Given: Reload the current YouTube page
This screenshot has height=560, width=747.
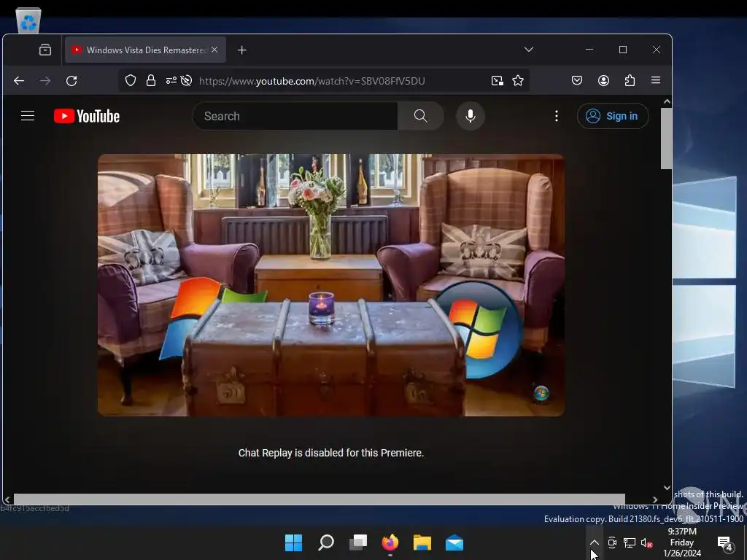Looking at the screenshot, I should pyautogui.click(x=71, y=81).
